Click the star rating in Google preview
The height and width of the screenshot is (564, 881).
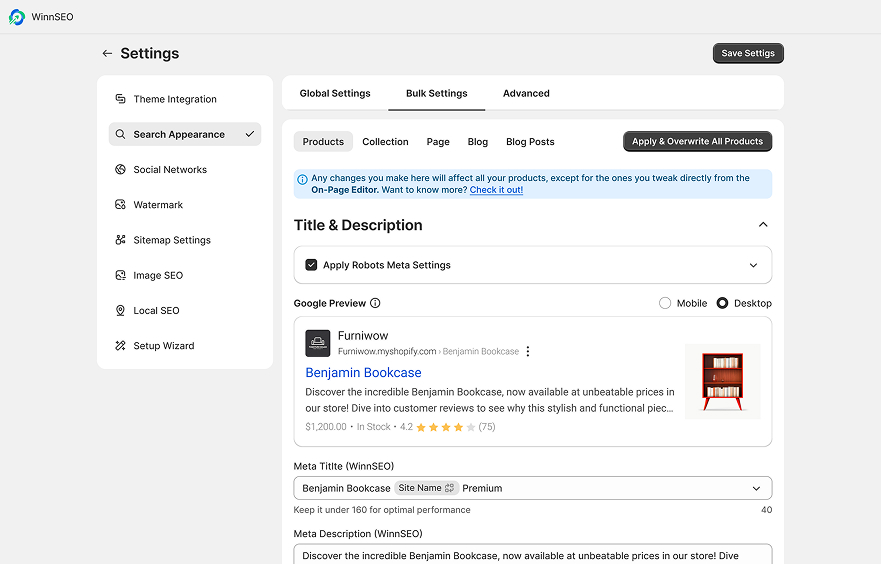pyautogui.click(x=446, y=427)
